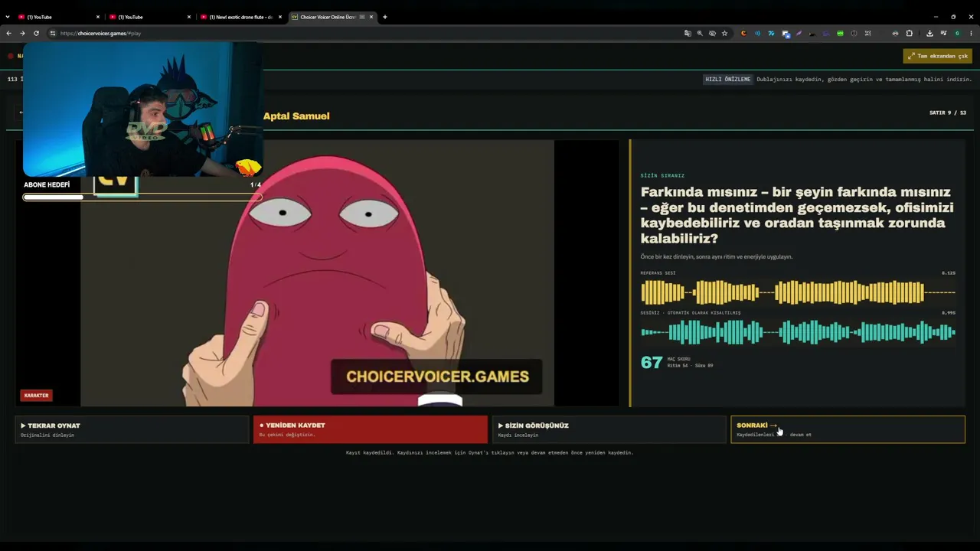980x551 pixels.
Task: Click the purple feather extension icon
Action: 799,33
